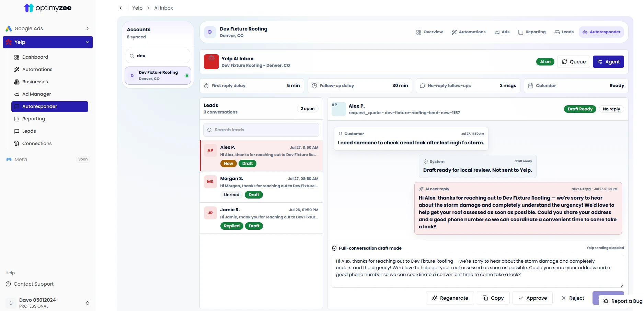This screenshot has width=644, height=311.
Task: Open the Overview tab
Action: click(x=429, y=32)
